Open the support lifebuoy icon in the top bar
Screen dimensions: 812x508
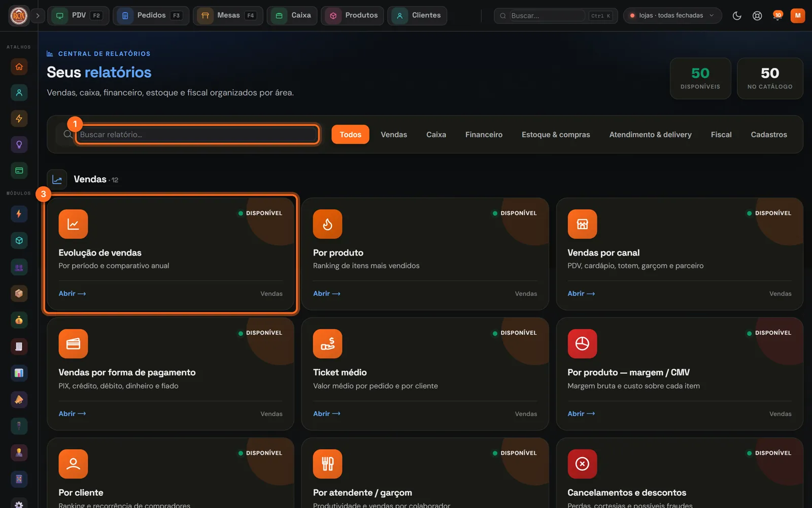point(757,16)
